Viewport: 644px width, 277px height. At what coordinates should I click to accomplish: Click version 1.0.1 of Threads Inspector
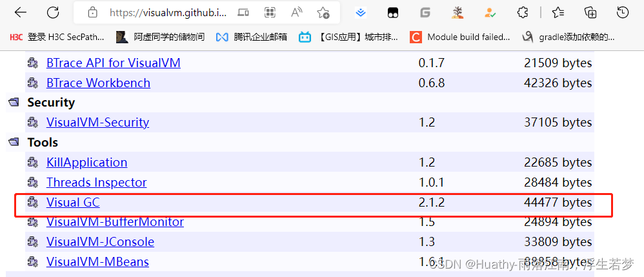tap(431, 181)
